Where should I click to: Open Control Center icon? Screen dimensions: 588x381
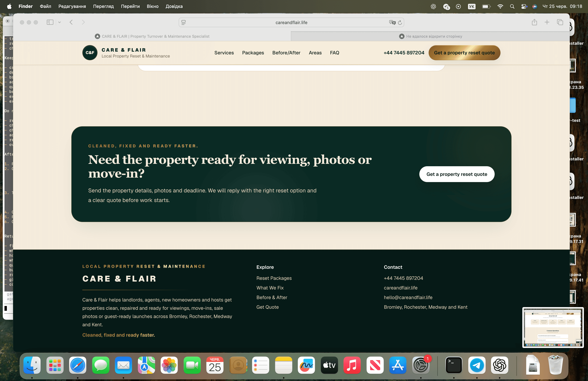pyautogui.click(x=524, y=6)
